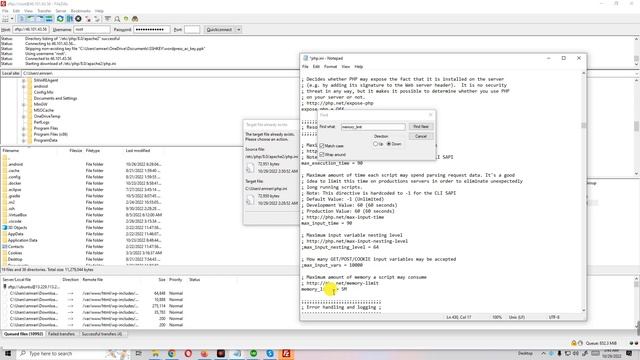Click the lock icon in FileZilla status bar

[x=574, y=343]
